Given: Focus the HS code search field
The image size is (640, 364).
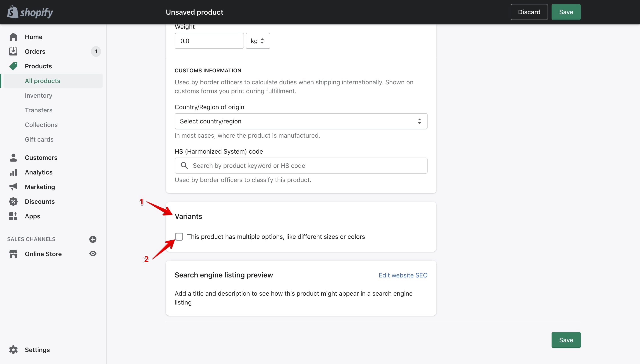Looking at the screenshot, I should 301,166.
